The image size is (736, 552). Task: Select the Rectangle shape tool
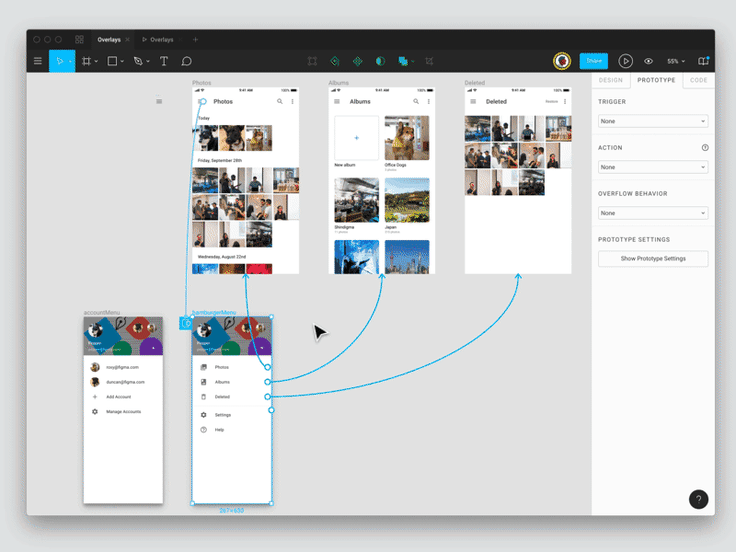click(112, 61)
